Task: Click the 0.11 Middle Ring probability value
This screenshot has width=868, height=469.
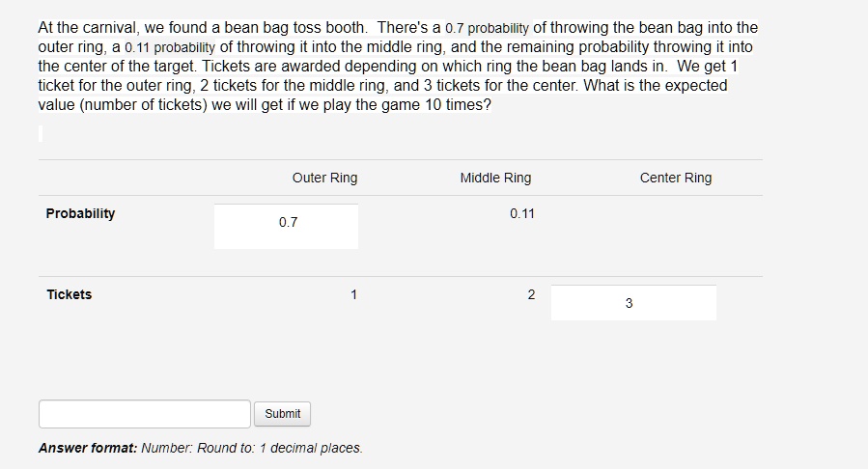Action: click(522, 213)
